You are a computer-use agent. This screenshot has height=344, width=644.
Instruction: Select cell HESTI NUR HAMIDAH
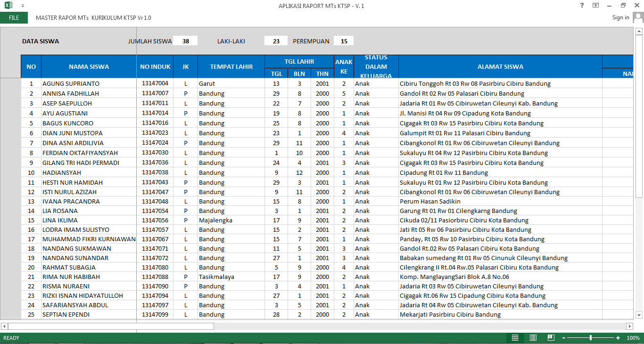click(89, 182)
